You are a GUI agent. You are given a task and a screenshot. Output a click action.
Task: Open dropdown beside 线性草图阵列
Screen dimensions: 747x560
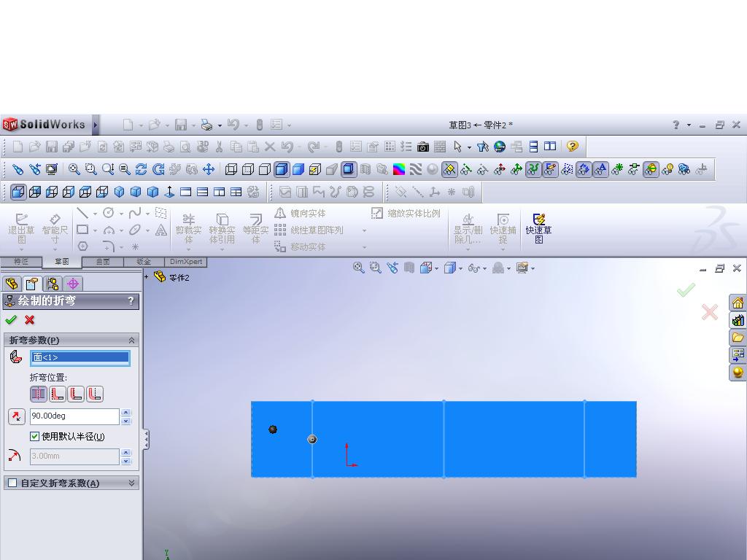(365, 230)
